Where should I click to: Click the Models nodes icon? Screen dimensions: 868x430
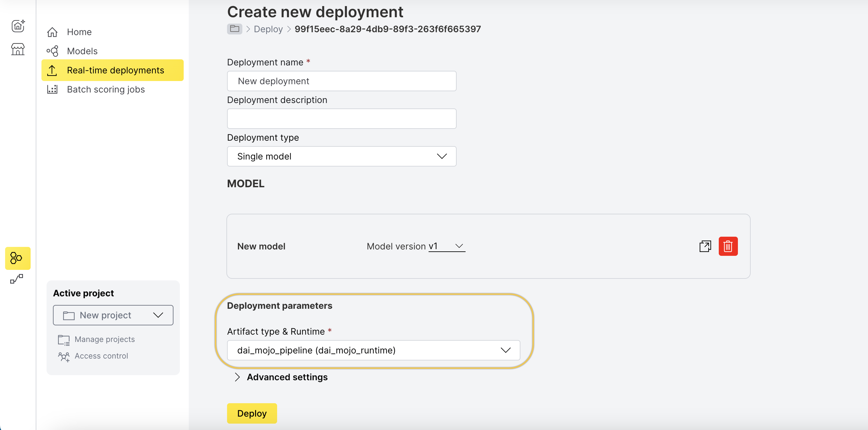(52, 51)
